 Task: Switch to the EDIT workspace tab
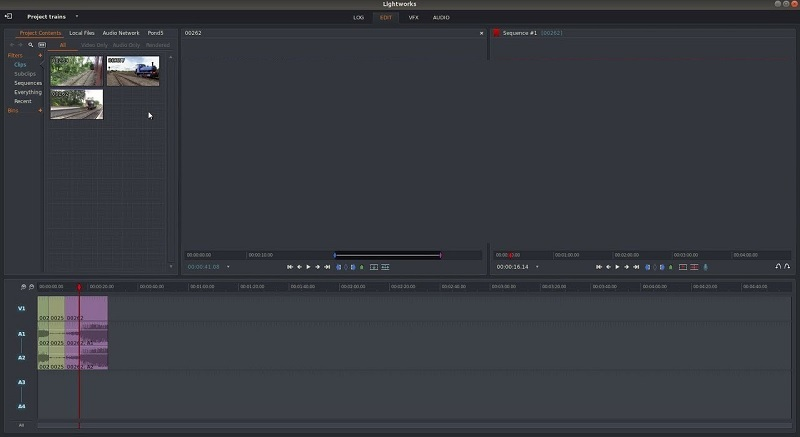click(x=386, y=17)
